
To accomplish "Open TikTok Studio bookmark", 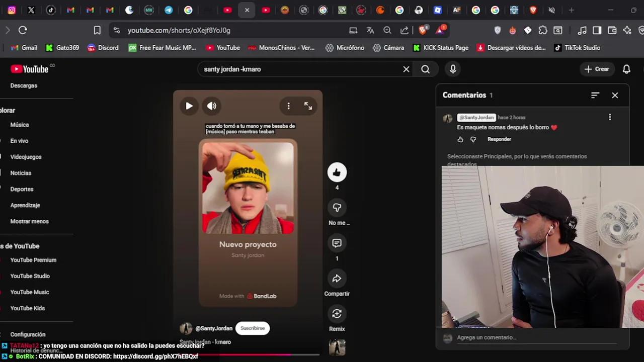I will pos(577,48).
